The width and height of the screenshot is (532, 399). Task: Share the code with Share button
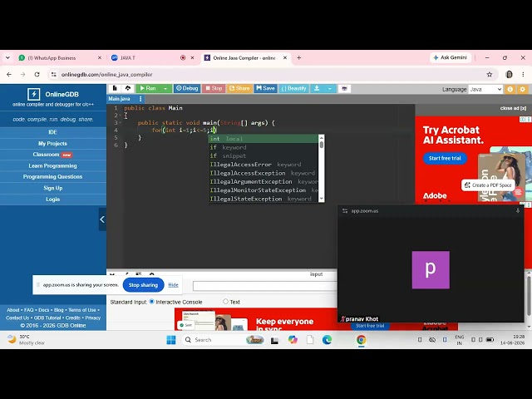click(239, 88)
